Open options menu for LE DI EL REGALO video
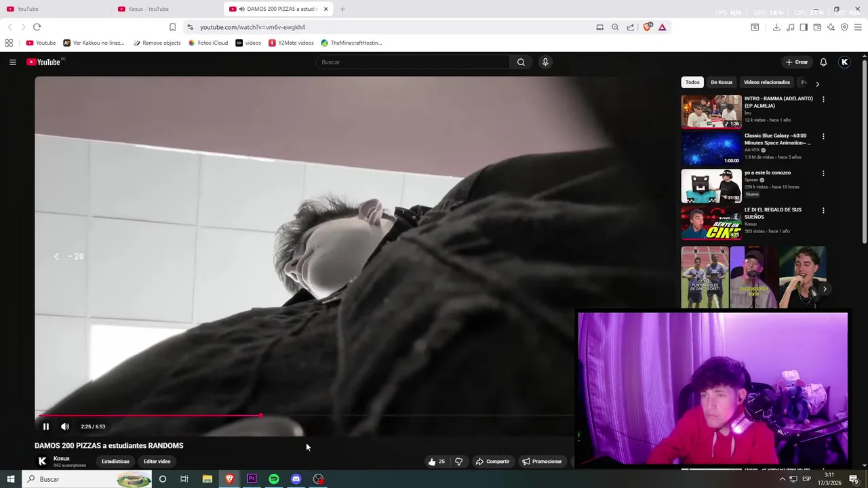 pyautogui.click(x=823, y=211)
